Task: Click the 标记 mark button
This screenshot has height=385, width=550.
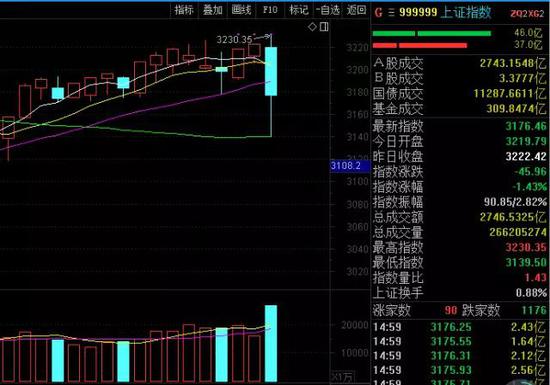Action: coord(299,10)
